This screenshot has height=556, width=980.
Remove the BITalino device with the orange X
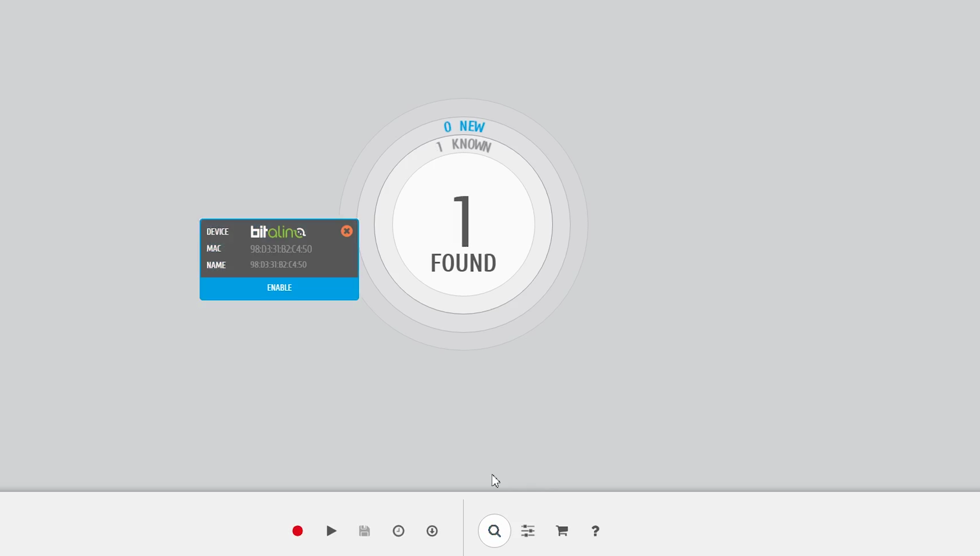coord(347,231)
